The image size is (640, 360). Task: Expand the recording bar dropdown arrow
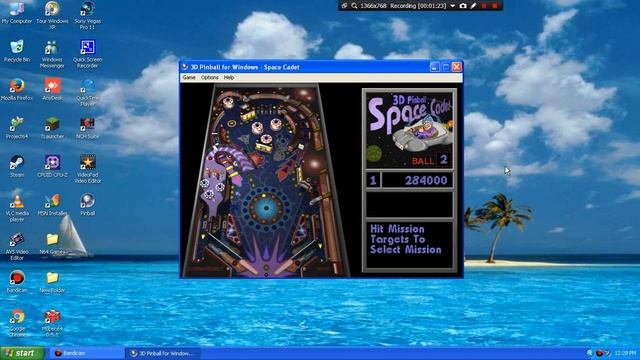click(x=453, y=6)
